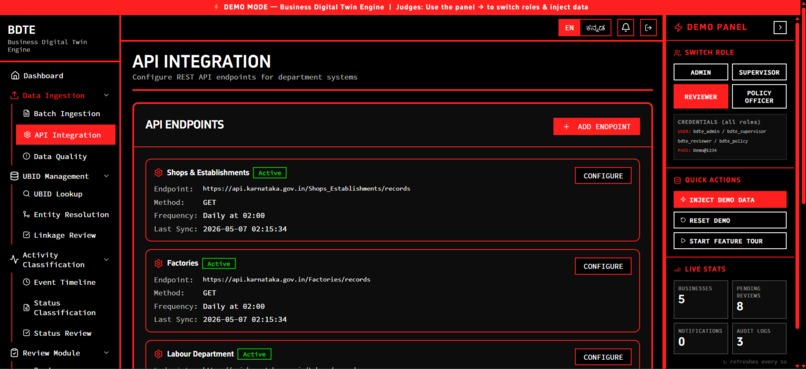Click the Audit Logs stat card
This screenshot has height=369, width=806.
tap(759, 338)
